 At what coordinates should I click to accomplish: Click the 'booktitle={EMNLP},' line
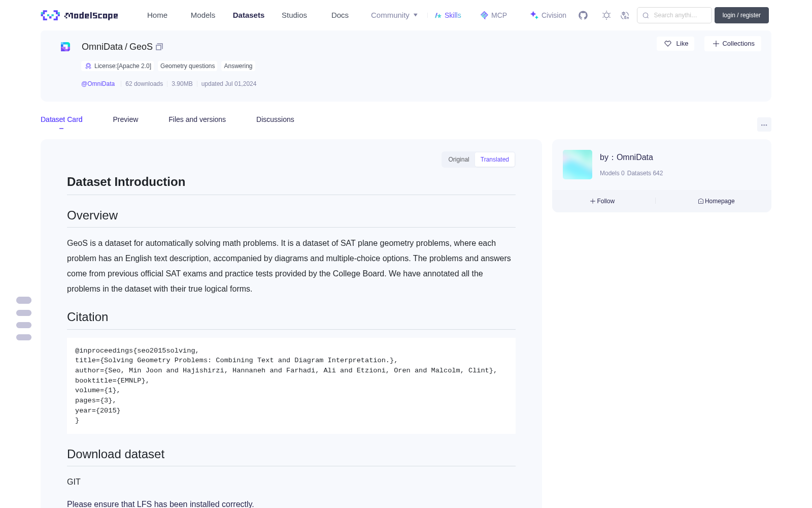112,380
